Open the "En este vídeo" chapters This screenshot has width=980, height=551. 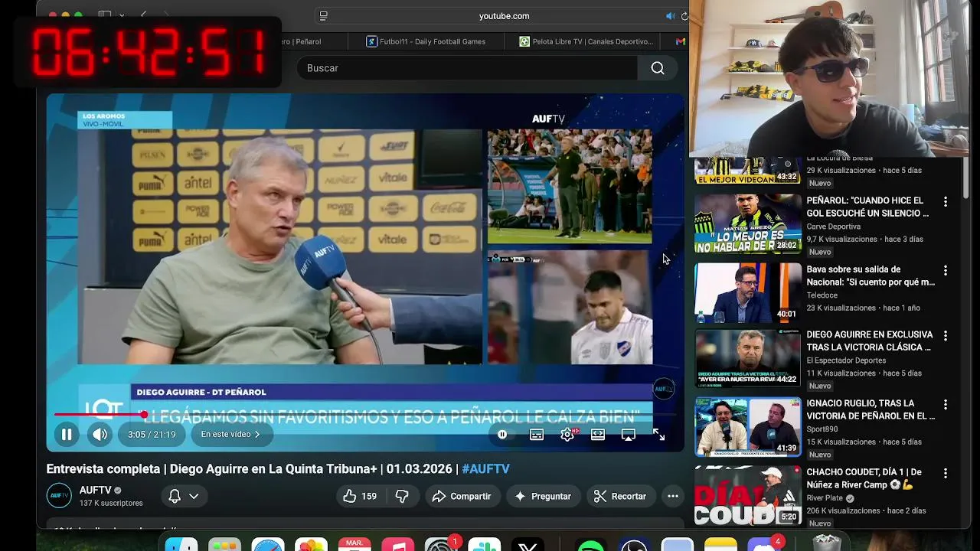[230, 435]
